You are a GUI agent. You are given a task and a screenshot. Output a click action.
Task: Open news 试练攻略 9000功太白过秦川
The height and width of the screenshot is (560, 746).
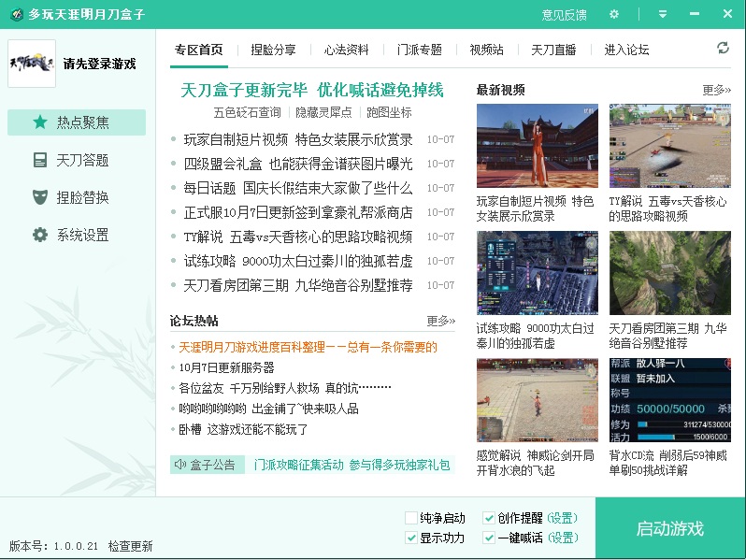pyautogui.click(x=298, y=261)
